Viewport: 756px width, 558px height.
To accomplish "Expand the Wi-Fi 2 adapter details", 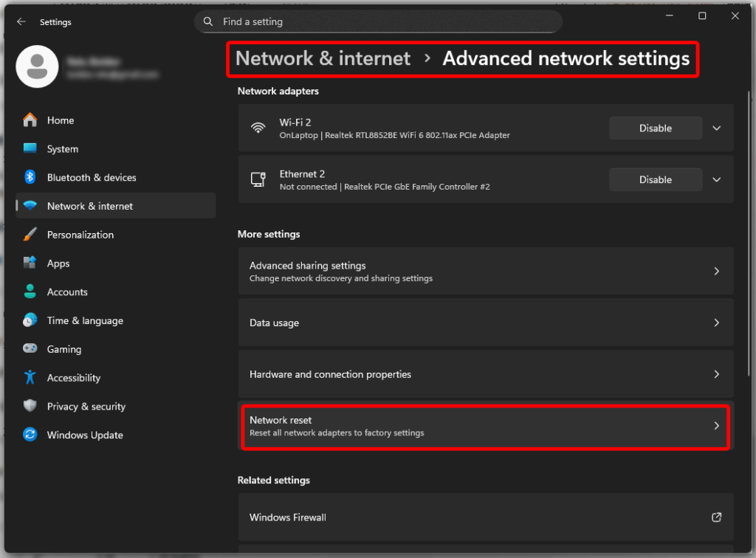I will (x=717, y=128).
